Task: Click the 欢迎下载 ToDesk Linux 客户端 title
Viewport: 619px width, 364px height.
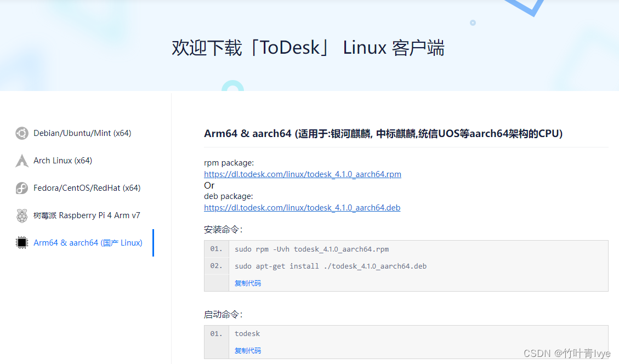Action: [x=308, y=48]
